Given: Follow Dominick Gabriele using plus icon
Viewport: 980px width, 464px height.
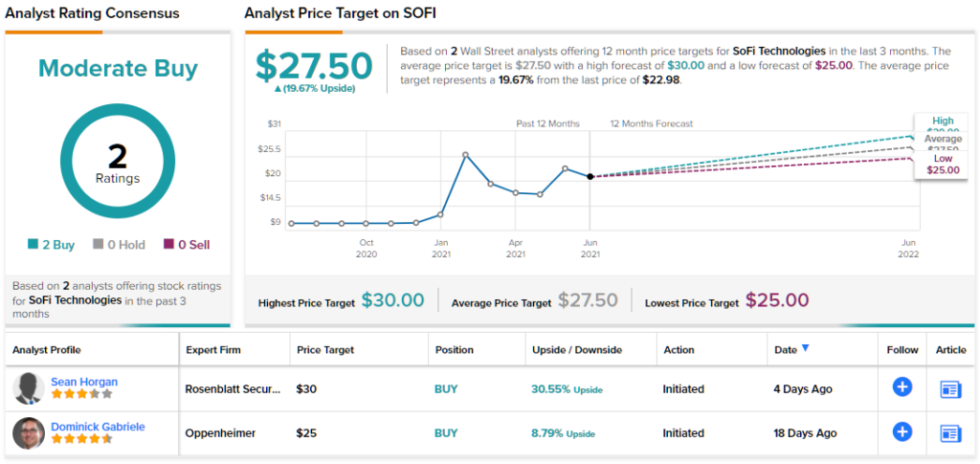Looking at the screenshot, I should [x=902, y=432].
